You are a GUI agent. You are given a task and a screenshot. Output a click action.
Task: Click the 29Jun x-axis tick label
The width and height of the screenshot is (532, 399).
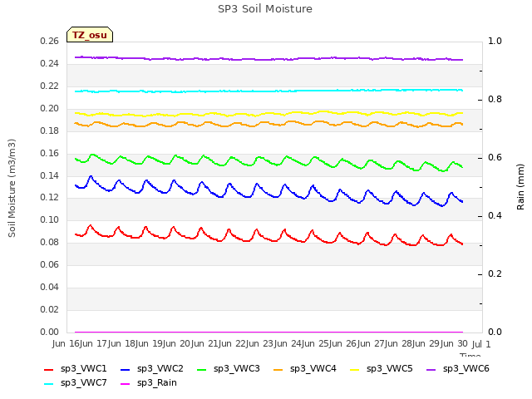[441, 343]
